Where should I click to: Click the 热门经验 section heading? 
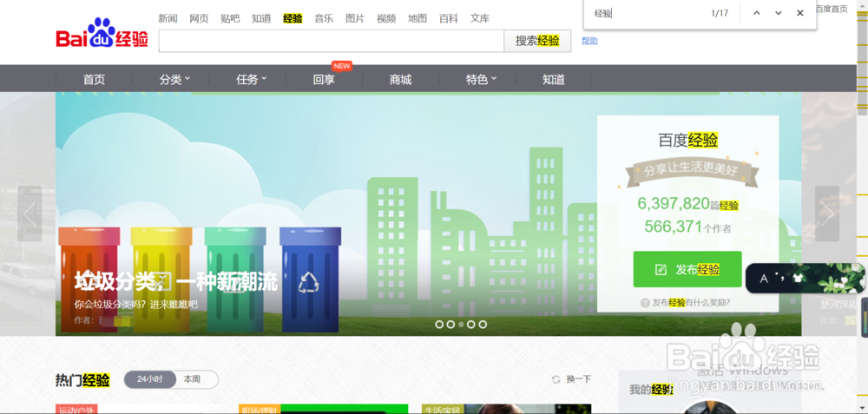[x=82, y=380]
